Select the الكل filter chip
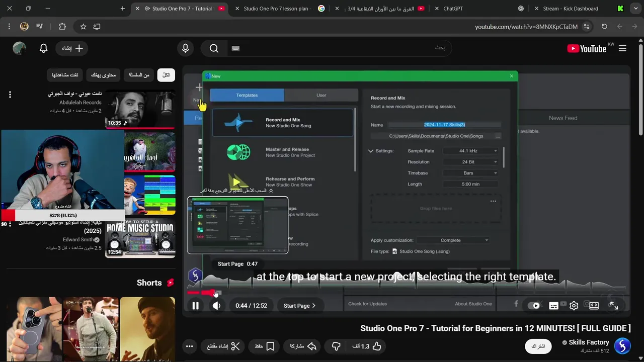The width and height of the screenshot is (644, 362). click(166, 75)
